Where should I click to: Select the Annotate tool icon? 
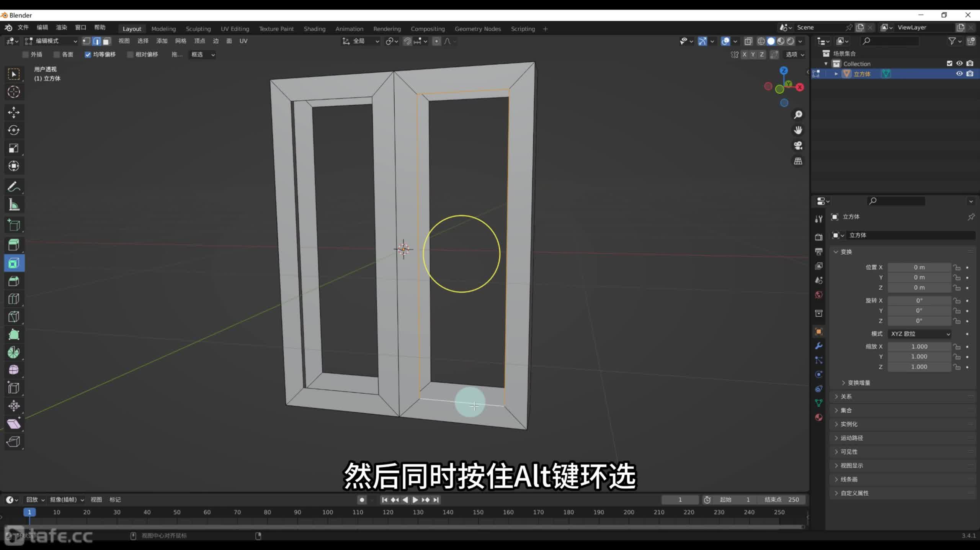(x=13, y=187)
